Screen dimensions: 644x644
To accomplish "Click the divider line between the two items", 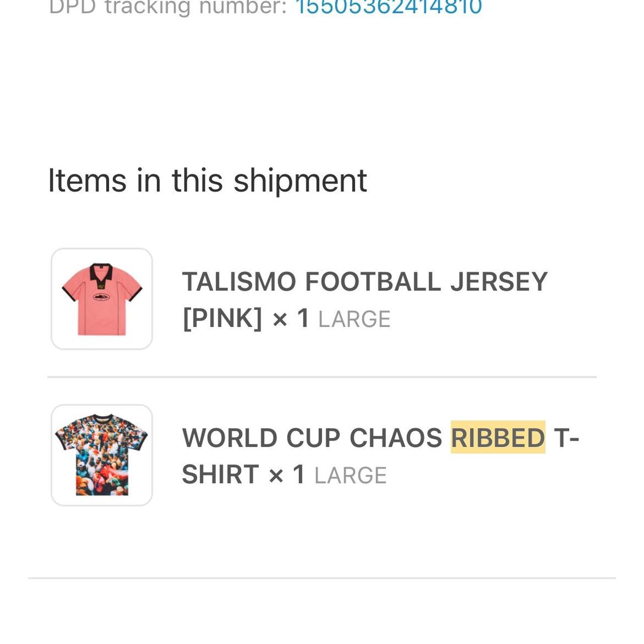I will click(322, 377).
